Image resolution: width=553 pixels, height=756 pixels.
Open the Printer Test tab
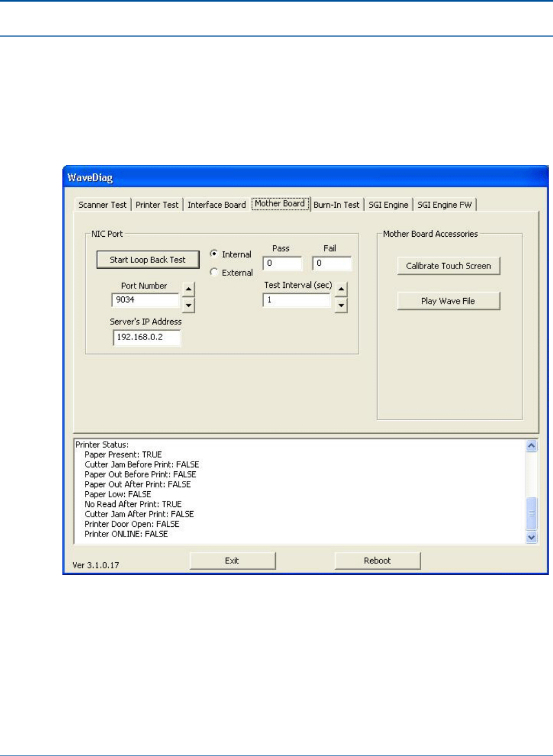(157, 205)
